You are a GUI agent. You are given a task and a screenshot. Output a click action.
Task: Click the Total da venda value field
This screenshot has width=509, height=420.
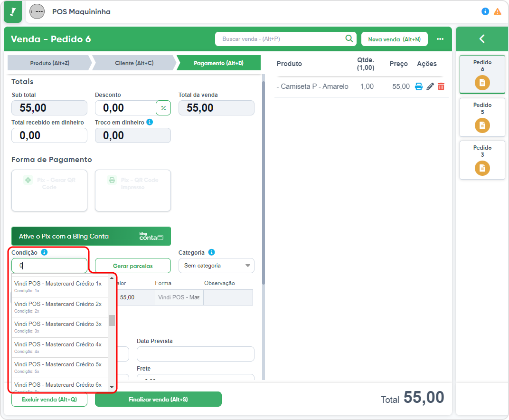click(217, 108)
